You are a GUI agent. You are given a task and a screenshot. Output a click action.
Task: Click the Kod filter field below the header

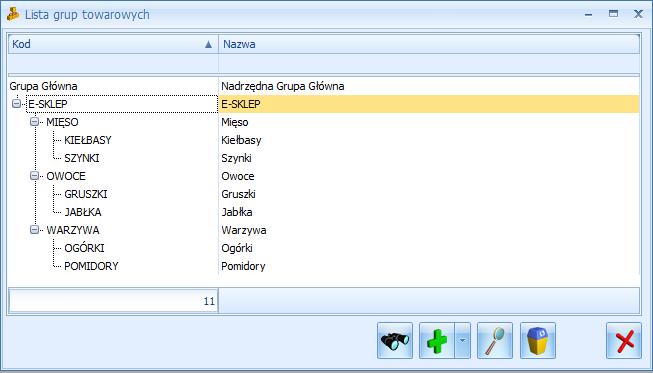113,64
